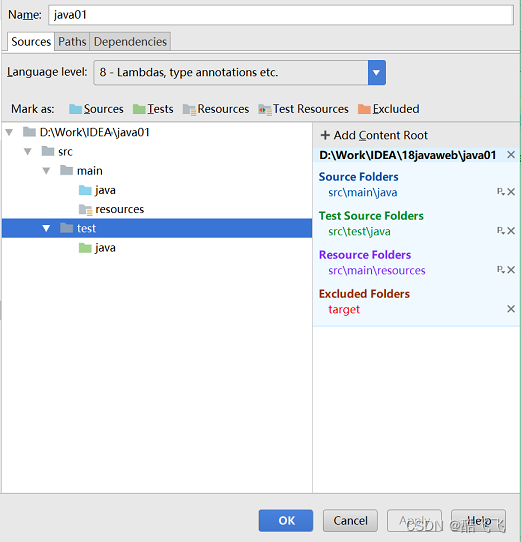Edit properties of src\test\java folder
The image size is (521, 542).
coord(501,231)
